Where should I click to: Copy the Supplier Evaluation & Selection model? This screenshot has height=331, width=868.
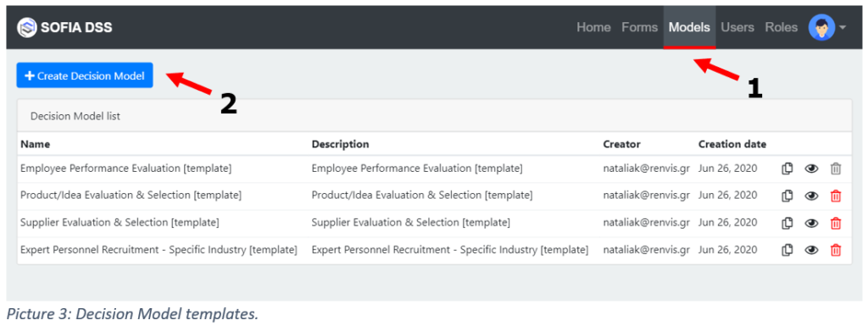tap(787, 223)
